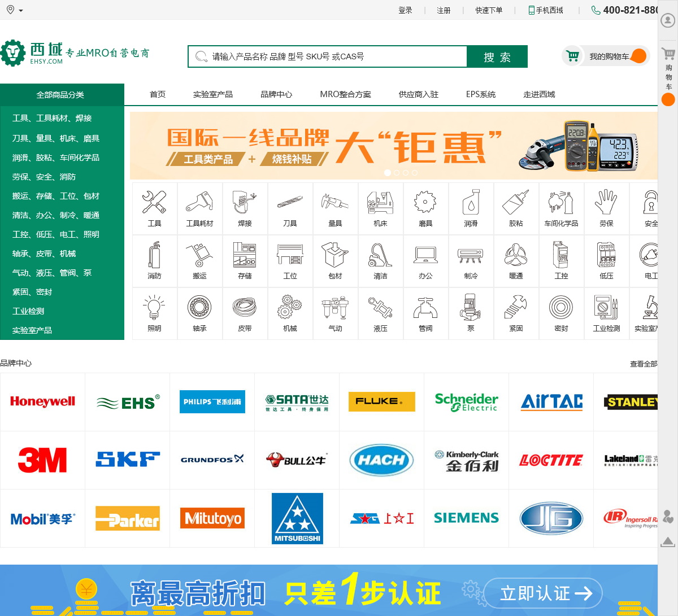678x616 pixels.
Task: Open 快速下单 quick order link
Action: point(489,10)
